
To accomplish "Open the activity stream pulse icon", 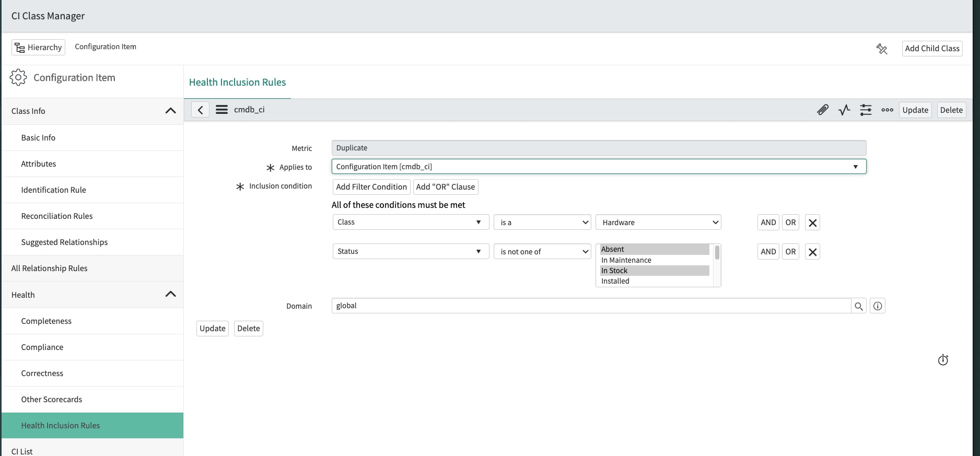I will [844, 110].
